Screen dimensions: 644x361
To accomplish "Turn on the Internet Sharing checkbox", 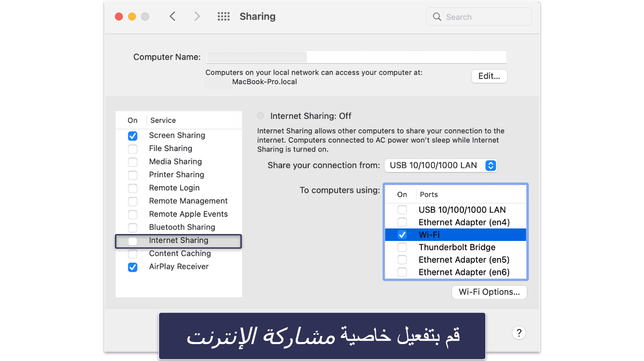I will point(133,241).
